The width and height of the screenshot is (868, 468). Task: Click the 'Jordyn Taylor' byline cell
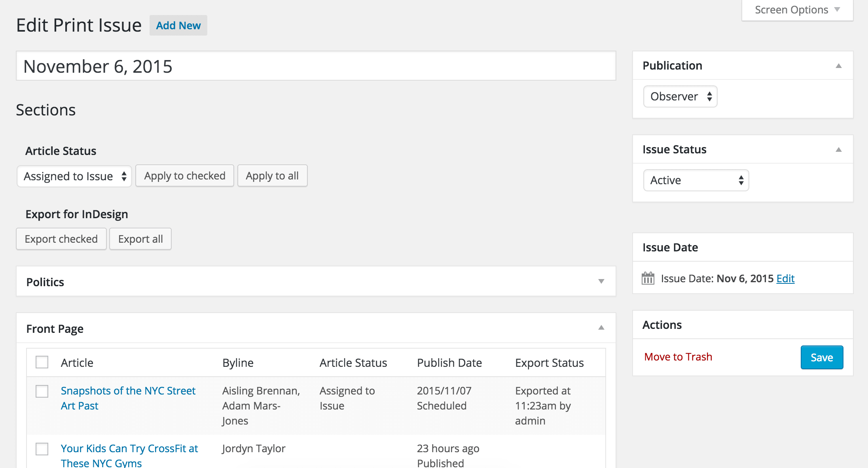coord(254,448)
